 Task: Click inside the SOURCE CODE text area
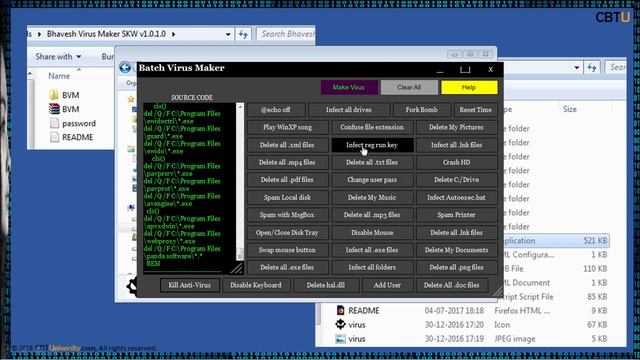[x=189, y=187]
